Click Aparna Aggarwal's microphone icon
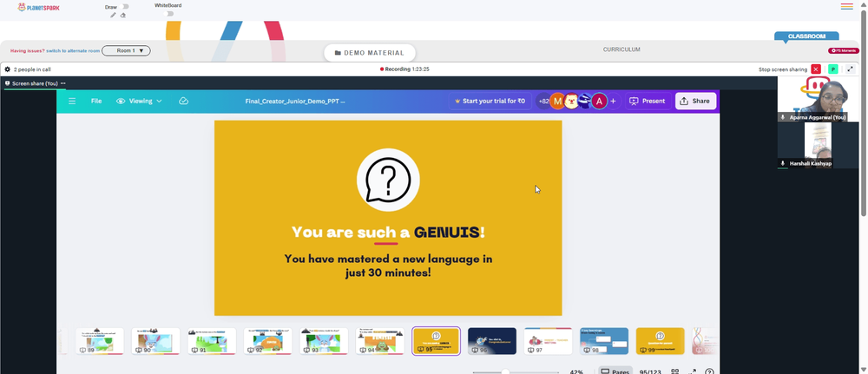 (x=783, y=117)
